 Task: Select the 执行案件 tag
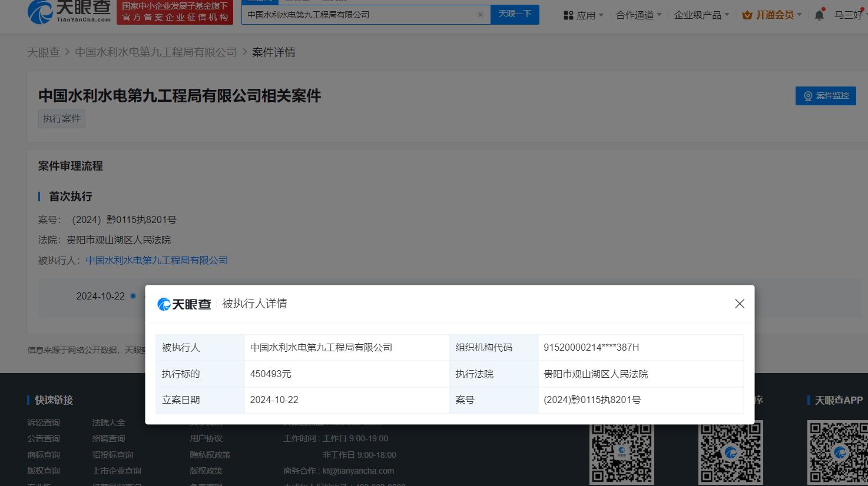62,119
